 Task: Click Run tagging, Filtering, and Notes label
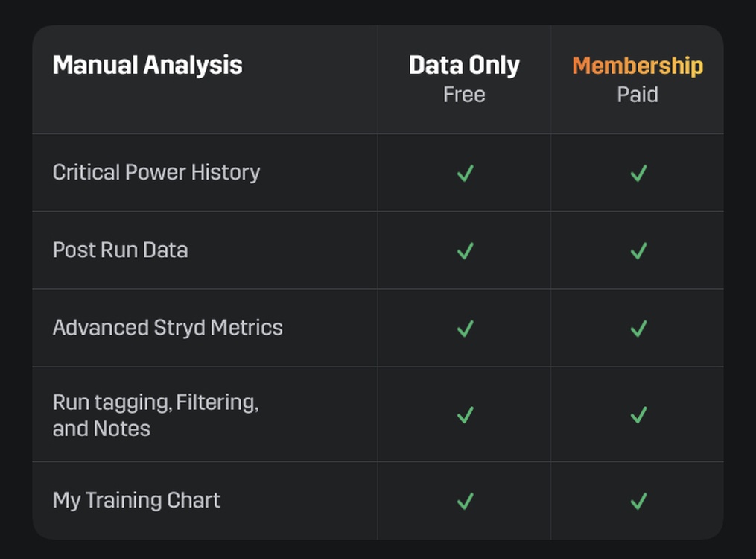click(156, 415)
